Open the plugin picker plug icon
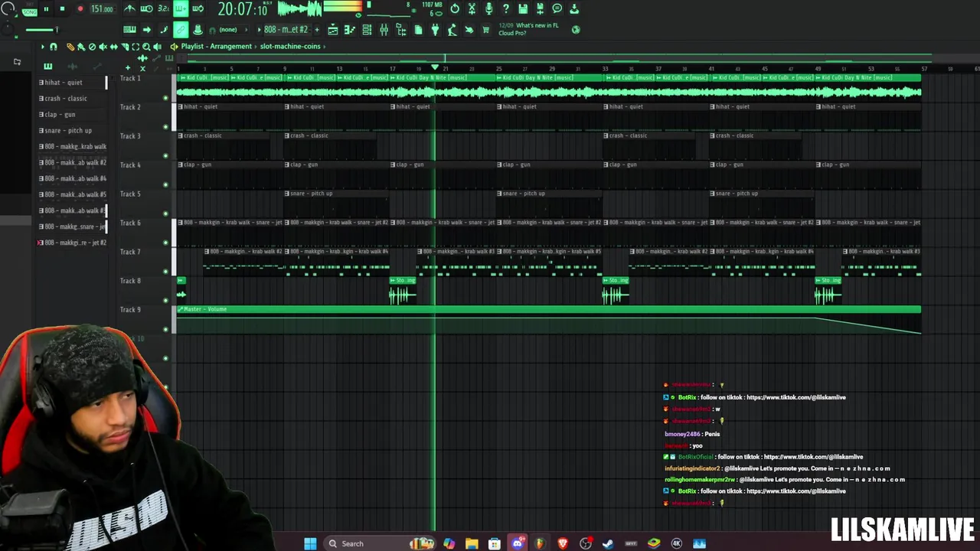The image size is (980, 551). pyautogui.click(x=435, y=30)
